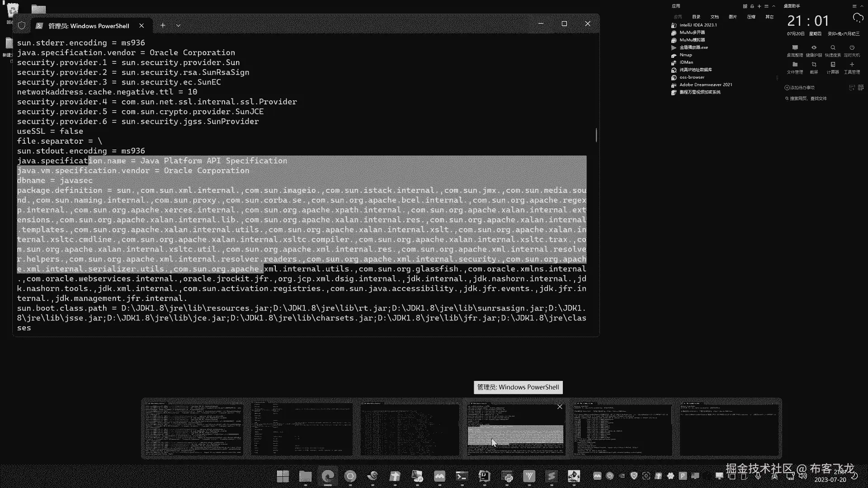Close the 管理员: Windows PowerShell tab
The image size is (868, 488).
click(142, 26)
